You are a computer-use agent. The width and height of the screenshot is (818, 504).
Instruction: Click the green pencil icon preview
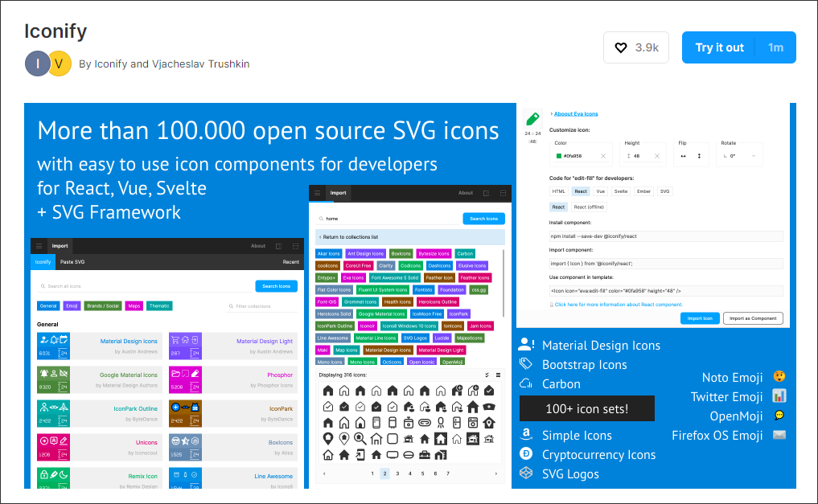click(x=532, y=119)
